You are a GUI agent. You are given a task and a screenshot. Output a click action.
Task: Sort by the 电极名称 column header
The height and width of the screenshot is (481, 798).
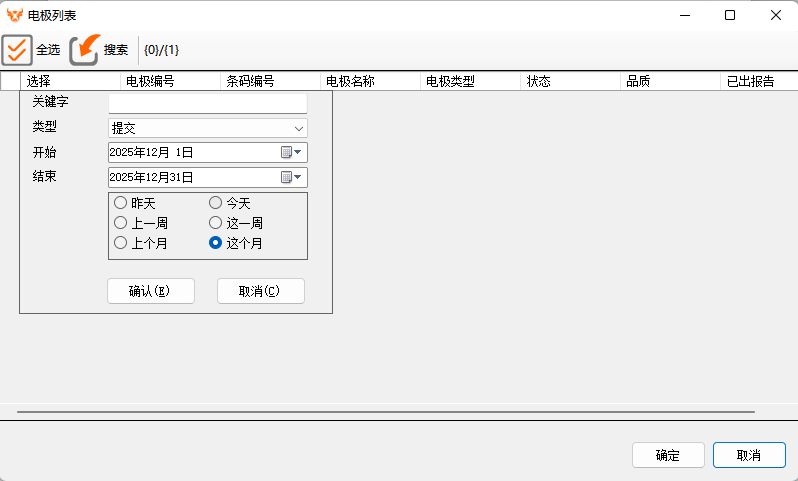pyautogui.click(x=370, y=81)
